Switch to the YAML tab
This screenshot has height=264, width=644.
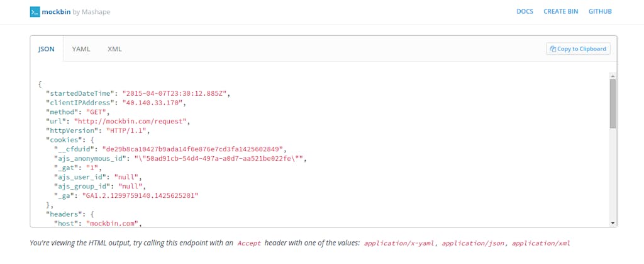coord(81,49)
